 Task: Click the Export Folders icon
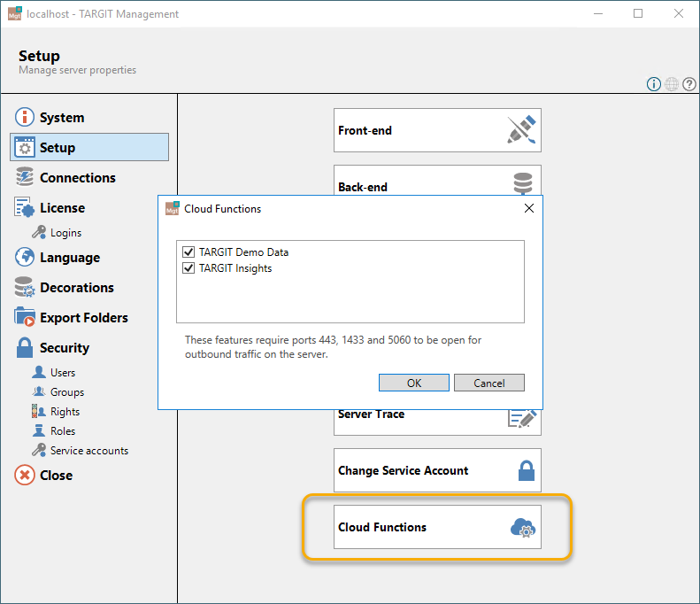pyautogui.click(x=25, y=317)
